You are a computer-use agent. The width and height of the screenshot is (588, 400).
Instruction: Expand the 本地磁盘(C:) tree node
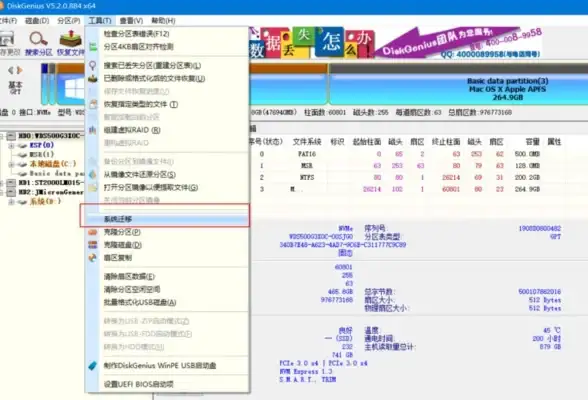11,164
